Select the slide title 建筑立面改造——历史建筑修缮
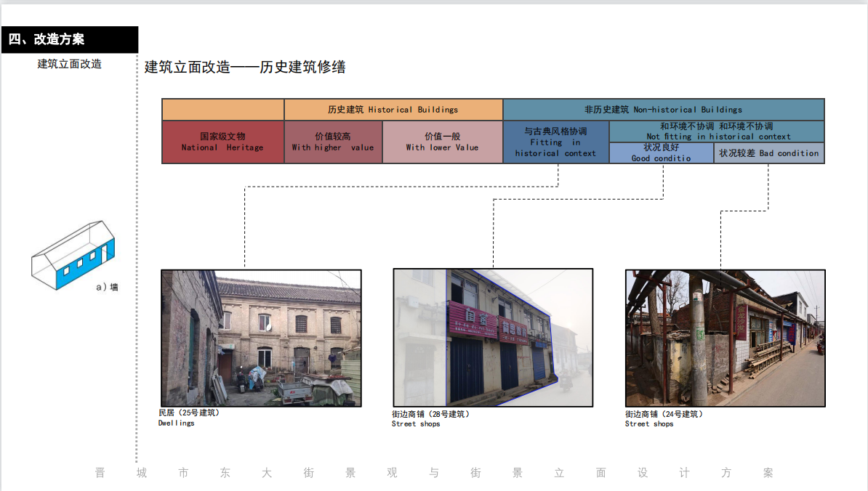868x491 pixels. coord(245,68)
